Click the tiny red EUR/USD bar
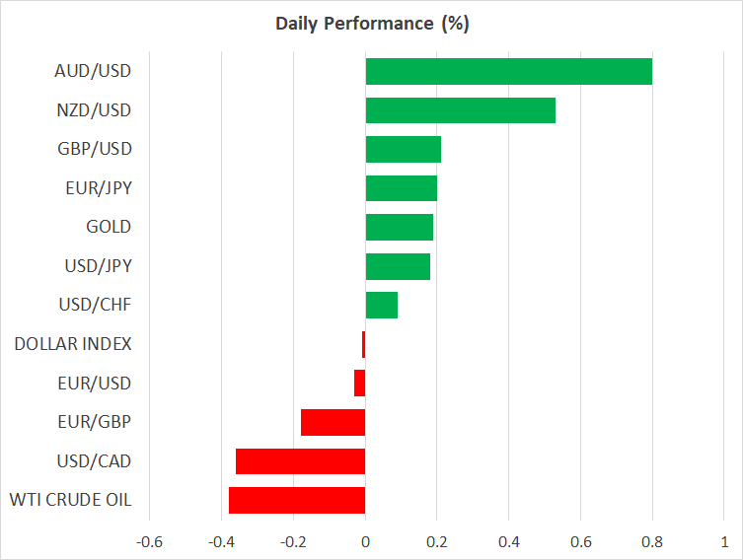743x560 pixels. point(360,384)
